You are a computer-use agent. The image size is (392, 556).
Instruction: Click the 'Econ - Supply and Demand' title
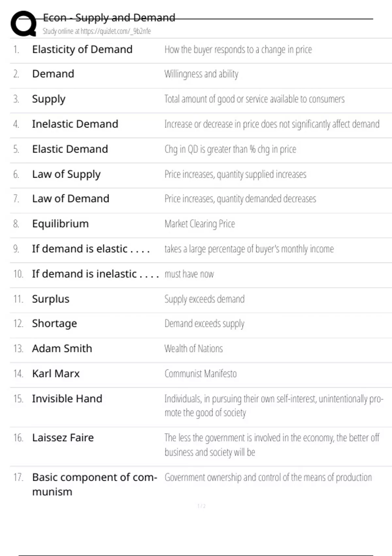(109, 18)
